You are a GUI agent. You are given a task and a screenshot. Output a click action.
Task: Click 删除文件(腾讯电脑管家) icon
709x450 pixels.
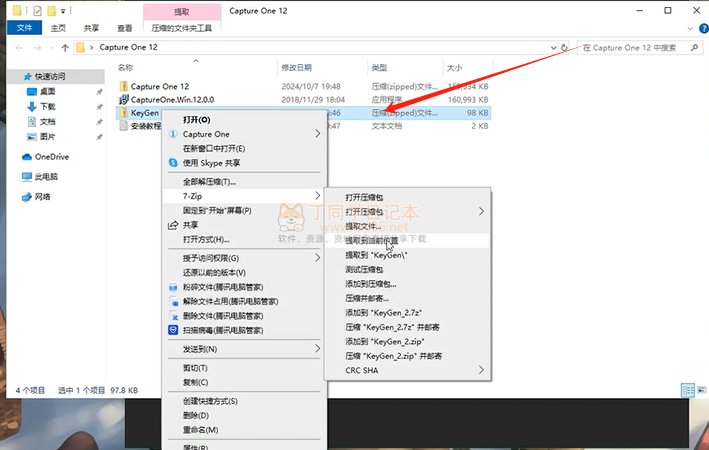tap(173, 316)
